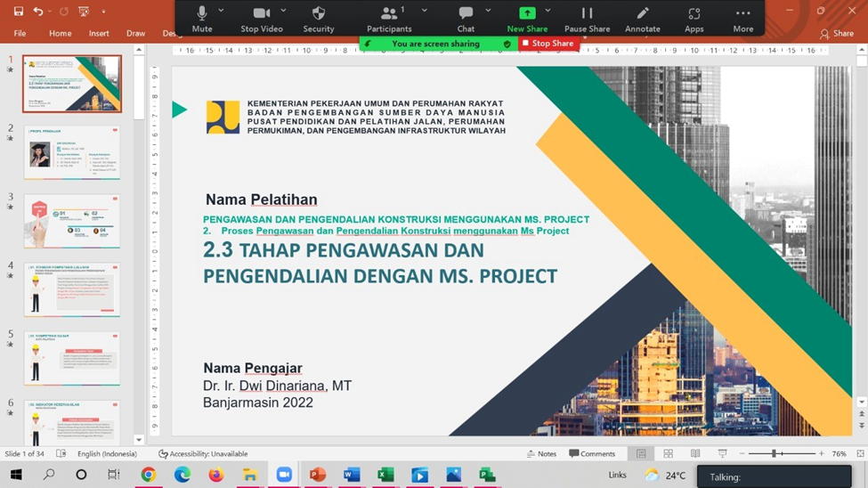Click Next Slide double arrow at right scrollbar
Image resolution: width=868 pixels, height=488 pixels.
(862, 426)
